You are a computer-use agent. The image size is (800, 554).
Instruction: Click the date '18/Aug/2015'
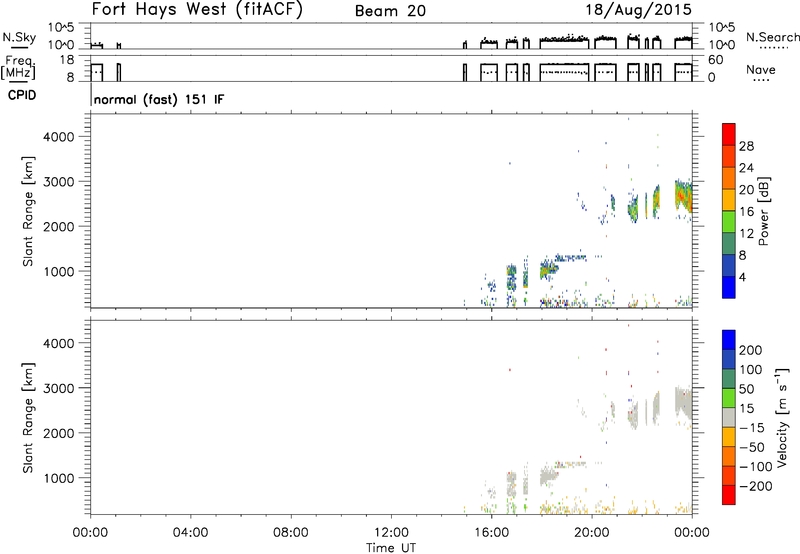point(638,10)
